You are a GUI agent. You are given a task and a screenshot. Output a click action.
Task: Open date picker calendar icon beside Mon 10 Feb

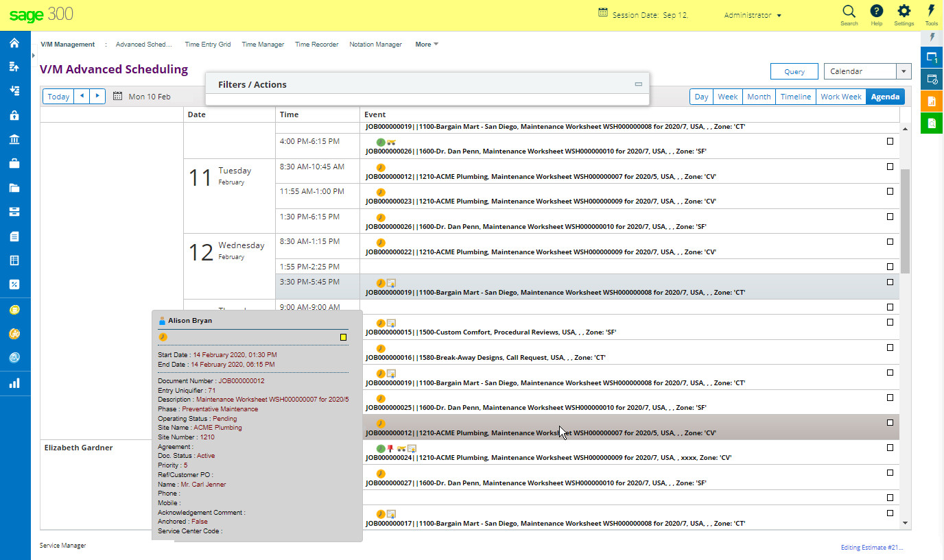point(117,97)
